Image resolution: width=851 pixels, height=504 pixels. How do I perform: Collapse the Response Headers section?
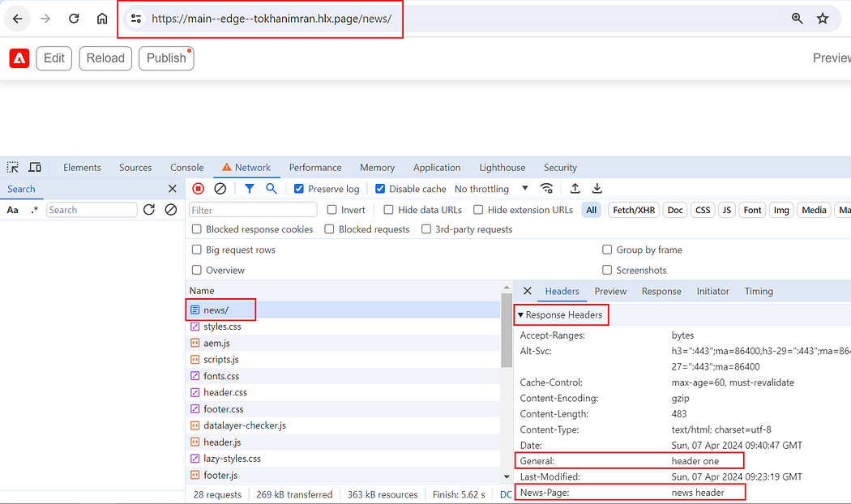(x=561, y=314)
